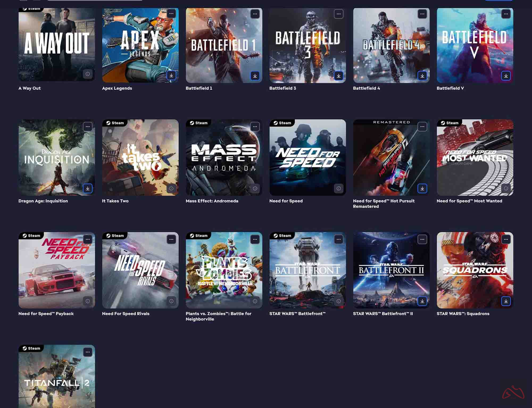The height and width of the screenshot is (408, 532).
Task: Open three-dot menu on Battlefield 3 tile
Action: tap(338, 14)
